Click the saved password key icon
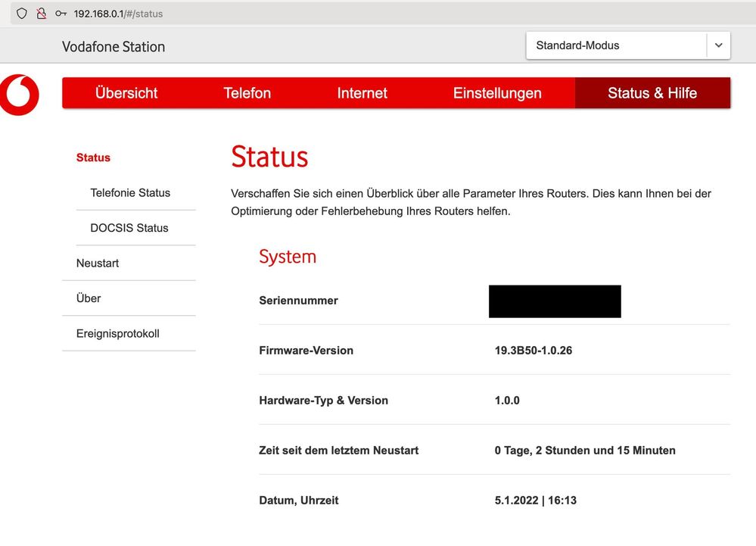The image size is (756, 546). (61, 14)
